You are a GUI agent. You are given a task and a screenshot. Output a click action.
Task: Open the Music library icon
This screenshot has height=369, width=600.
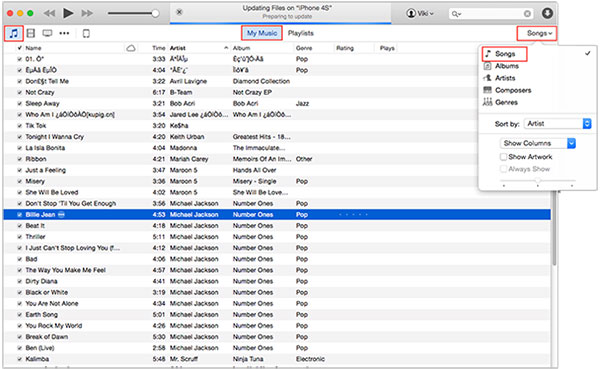click(14, 33)
